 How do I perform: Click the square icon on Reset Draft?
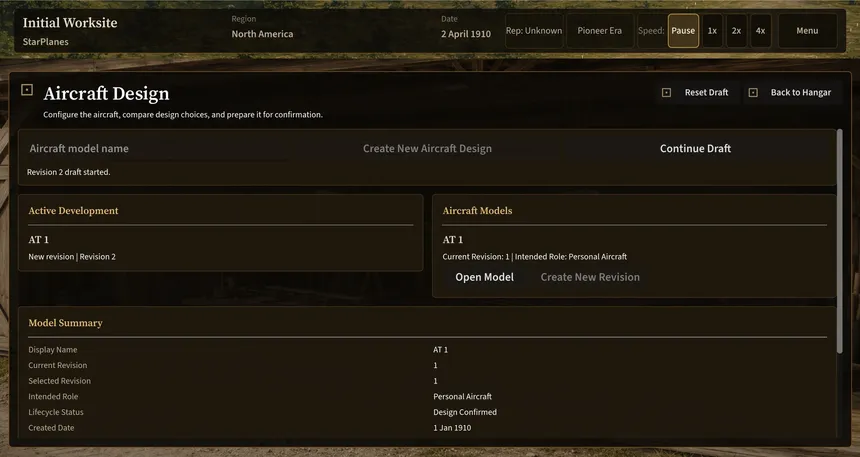(666, 93)
